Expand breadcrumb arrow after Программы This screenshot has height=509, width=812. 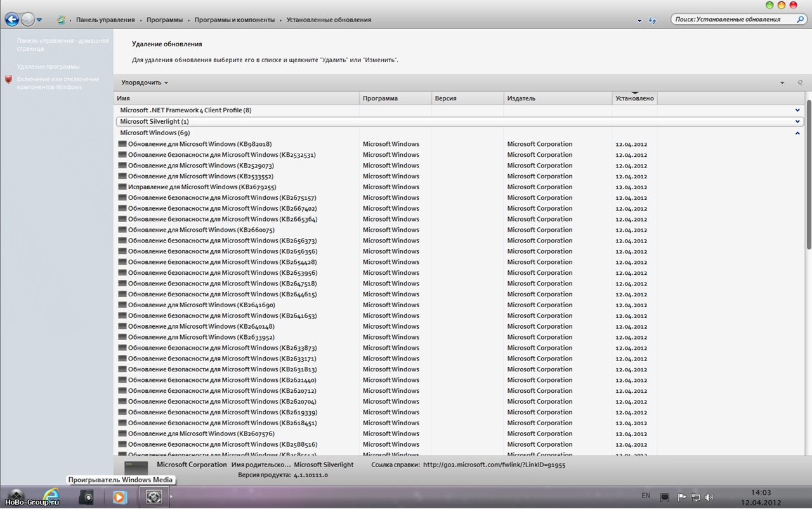click(188, 20)
